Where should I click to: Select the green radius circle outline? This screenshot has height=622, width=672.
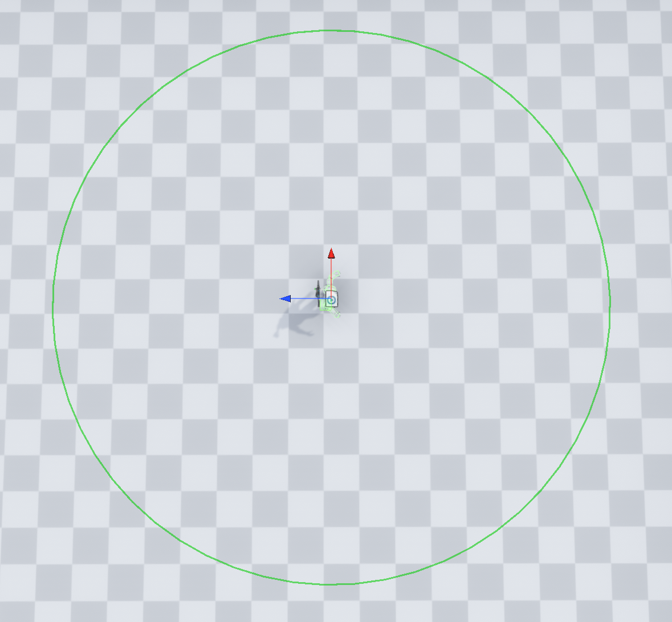[x=331, y=307]
